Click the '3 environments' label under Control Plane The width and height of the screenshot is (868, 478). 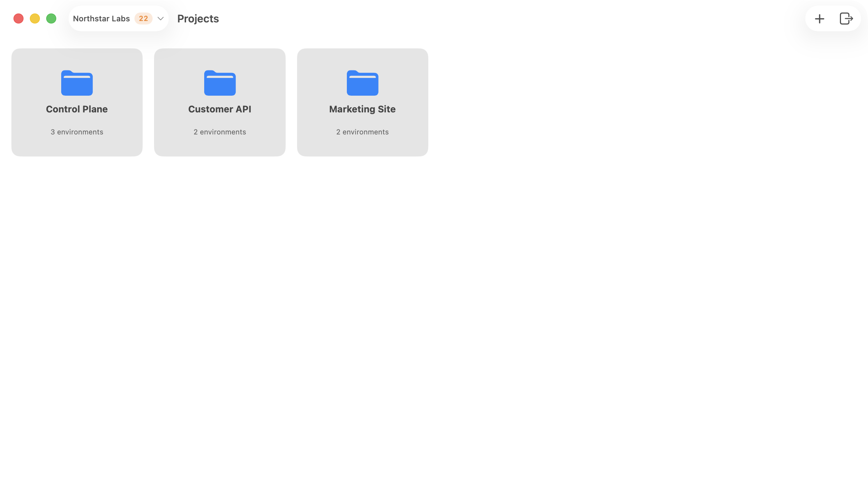[x=77, y=132]
